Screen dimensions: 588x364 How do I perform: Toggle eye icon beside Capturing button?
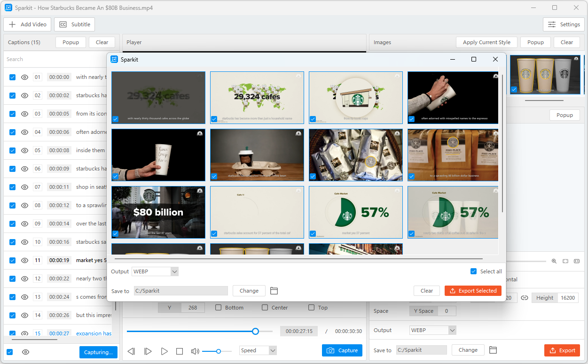click(x=26, y=352)
